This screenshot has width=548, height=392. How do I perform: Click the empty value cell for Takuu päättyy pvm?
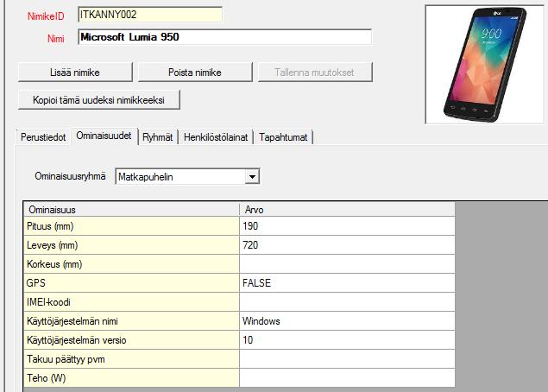tap(347, 359)
